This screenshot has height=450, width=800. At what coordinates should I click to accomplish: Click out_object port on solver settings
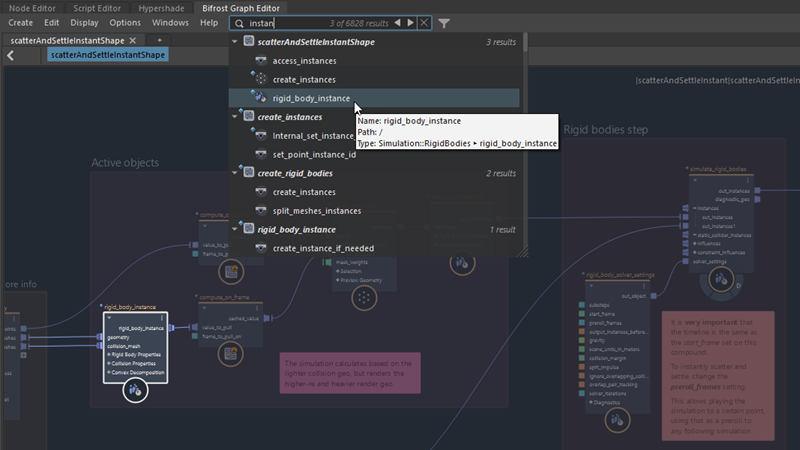coord(654,296)
